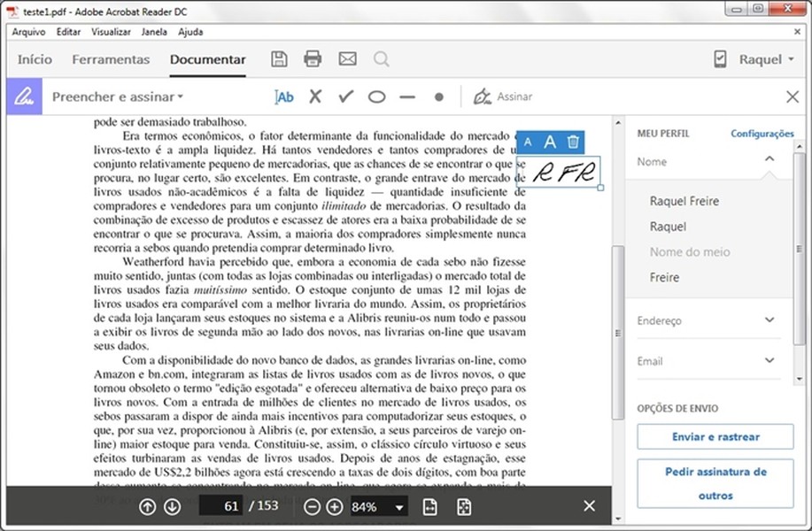812x531 pixels.
Task: Select the dot annotation tool
Action: point(437,96)
